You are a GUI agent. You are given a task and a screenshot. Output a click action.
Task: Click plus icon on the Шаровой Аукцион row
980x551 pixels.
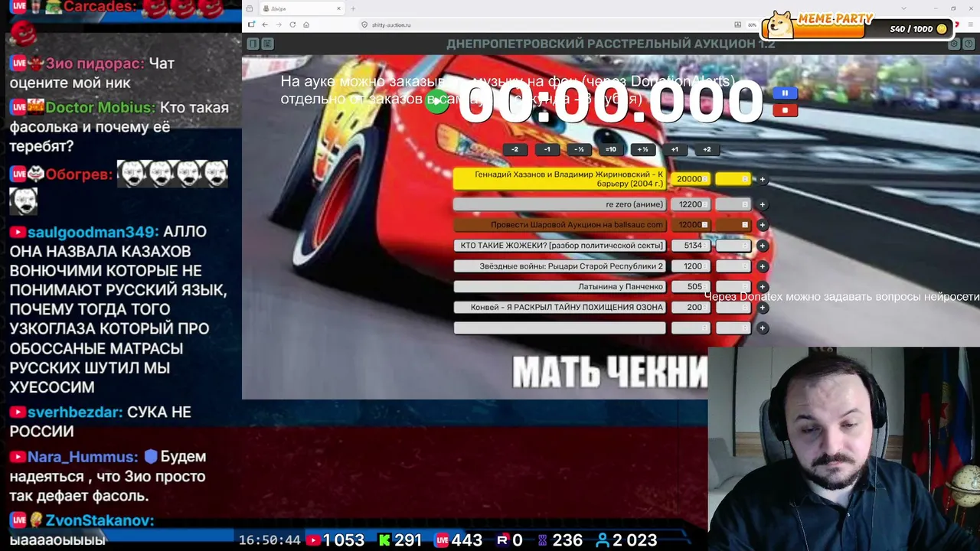click(x=762, y=225)
